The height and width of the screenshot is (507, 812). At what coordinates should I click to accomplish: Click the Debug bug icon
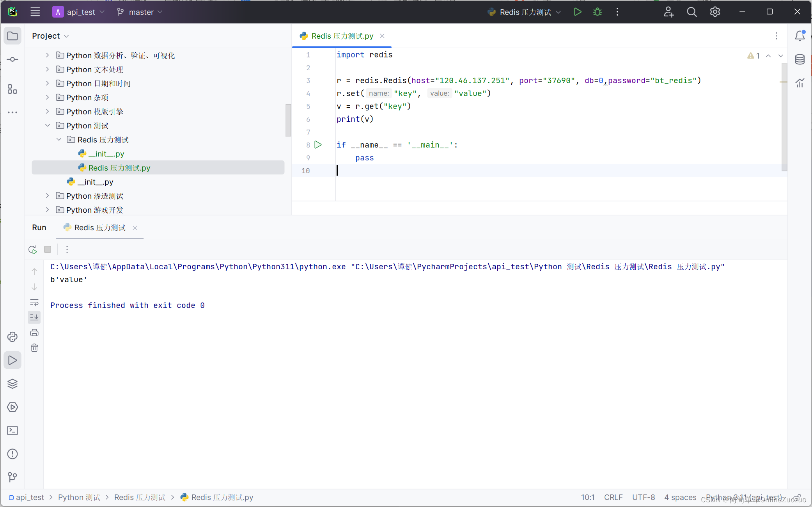click(597, 12)
